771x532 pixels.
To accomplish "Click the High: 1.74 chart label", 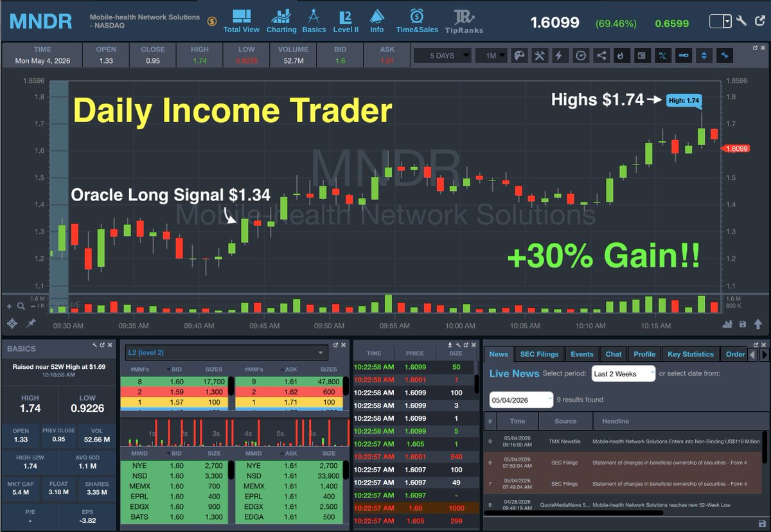I will click(x=684, y=101).
